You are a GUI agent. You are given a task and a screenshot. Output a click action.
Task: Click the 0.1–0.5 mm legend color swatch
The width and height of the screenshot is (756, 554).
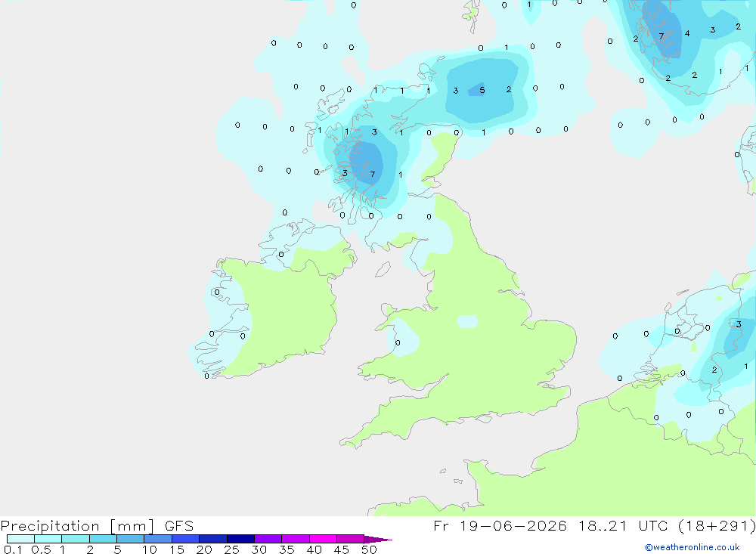tap(20, 539)
